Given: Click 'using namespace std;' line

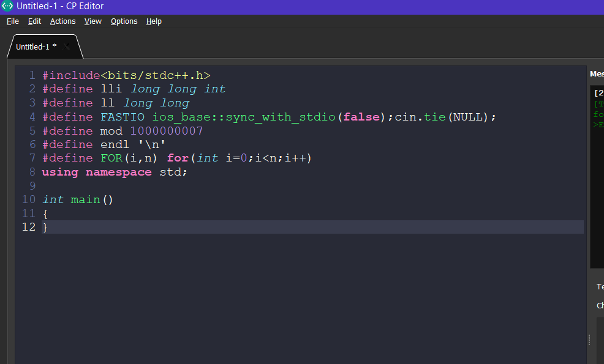Looking at the screenshot, I should point(115,172).
